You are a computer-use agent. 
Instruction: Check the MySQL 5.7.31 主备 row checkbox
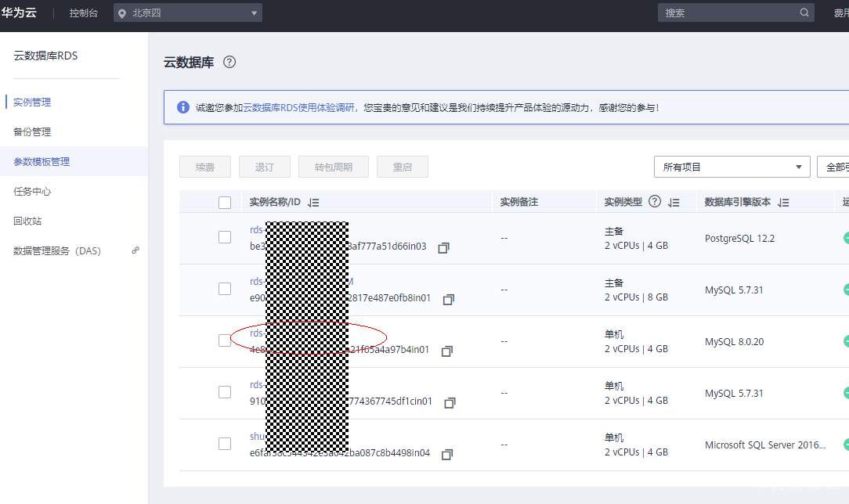225,289
